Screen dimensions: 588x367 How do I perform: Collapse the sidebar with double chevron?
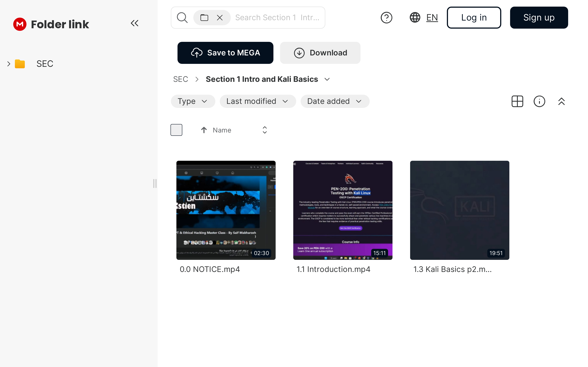click(134, 23)
